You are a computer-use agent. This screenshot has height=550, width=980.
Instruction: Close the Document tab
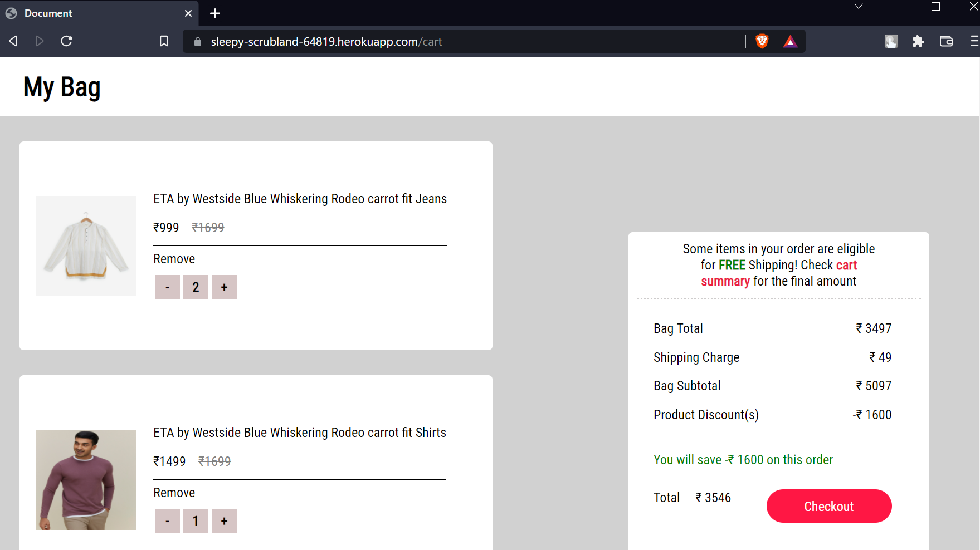tap(188, 13)
